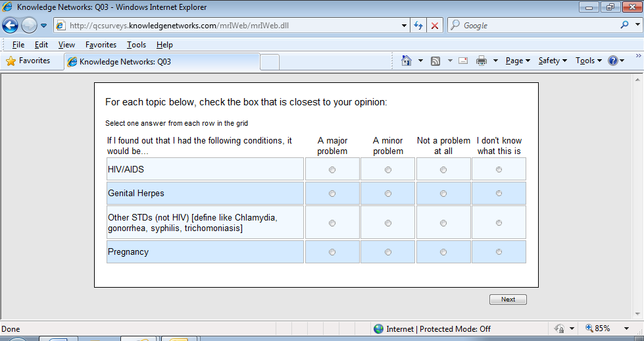Open the File menu

[x=18, y=45]
